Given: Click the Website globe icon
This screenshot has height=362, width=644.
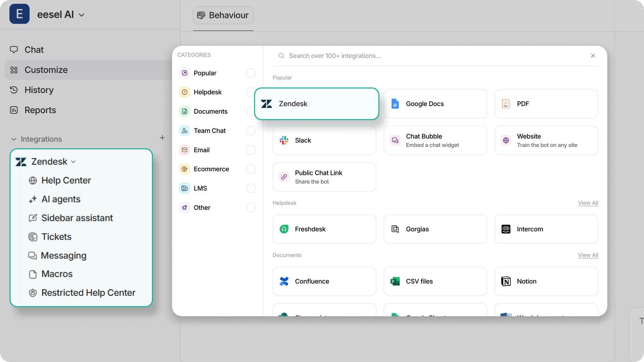Looking at the screenshot, I should [506, 140].
